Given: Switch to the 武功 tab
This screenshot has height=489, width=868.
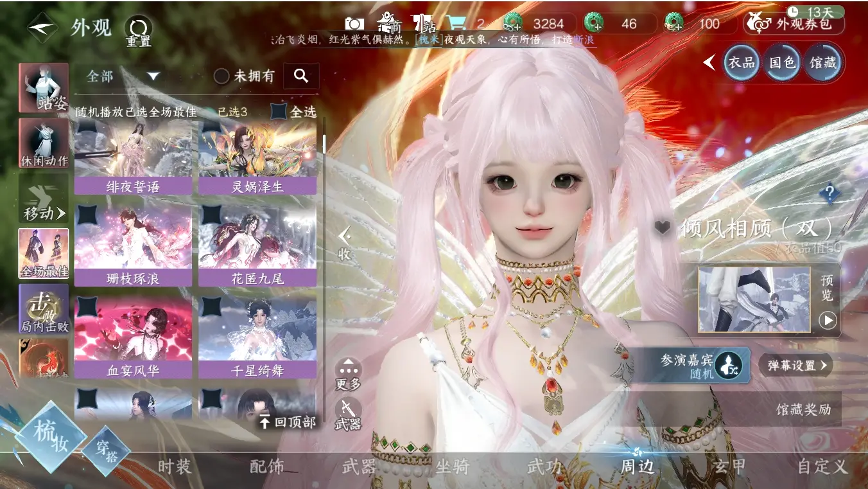Looking at the screenshot, I should coord(544,467).
